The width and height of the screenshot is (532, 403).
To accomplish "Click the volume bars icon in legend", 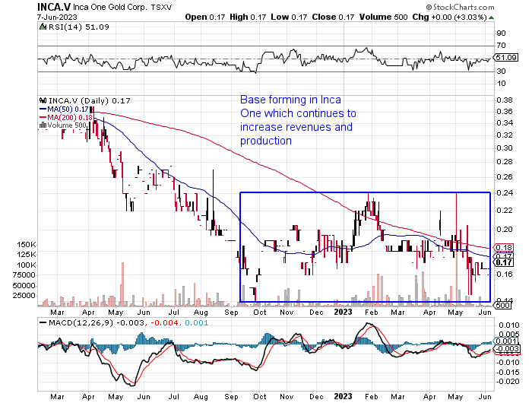I will click(x=43, y=125).
